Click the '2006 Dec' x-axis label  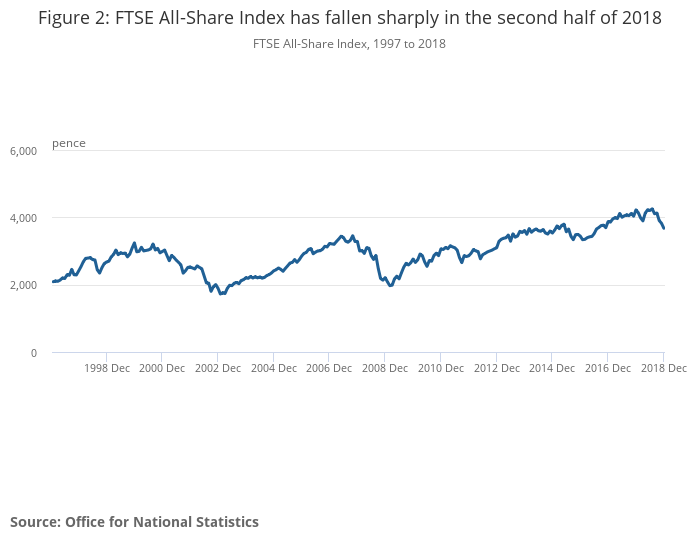(x=329, y=368)
